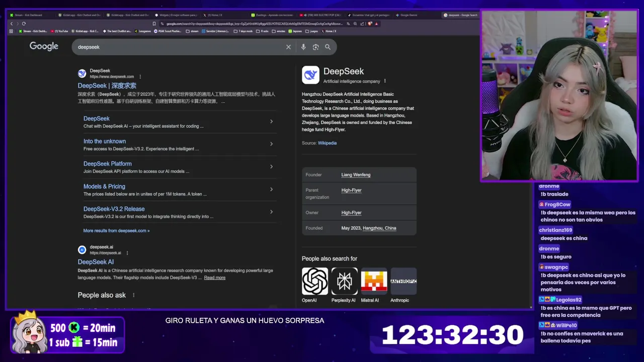Expand the DeepSeek Platform sitelink chevron
The width and height of the screenshot is (644, 362).
271,166
